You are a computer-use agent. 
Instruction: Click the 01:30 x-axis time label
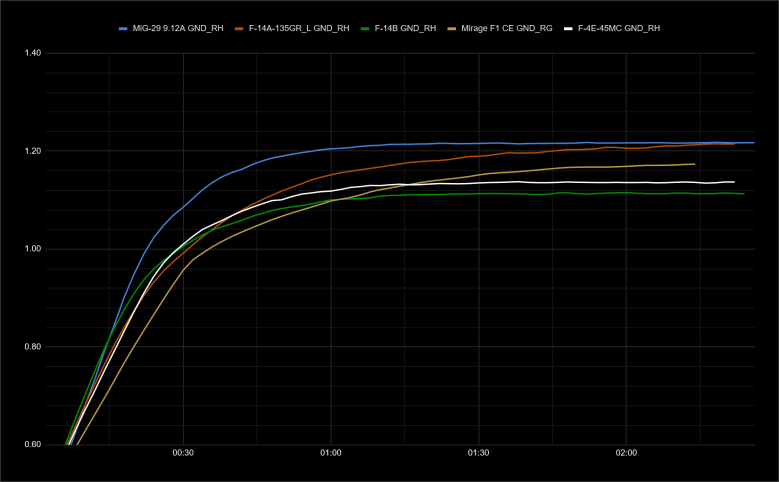point(478,453)
